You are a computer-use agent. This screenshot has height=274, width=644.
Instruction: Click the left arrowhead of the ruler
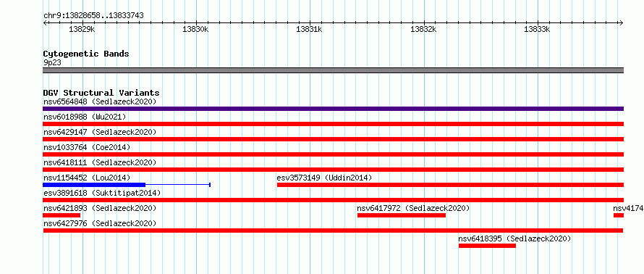coord(45,22)
